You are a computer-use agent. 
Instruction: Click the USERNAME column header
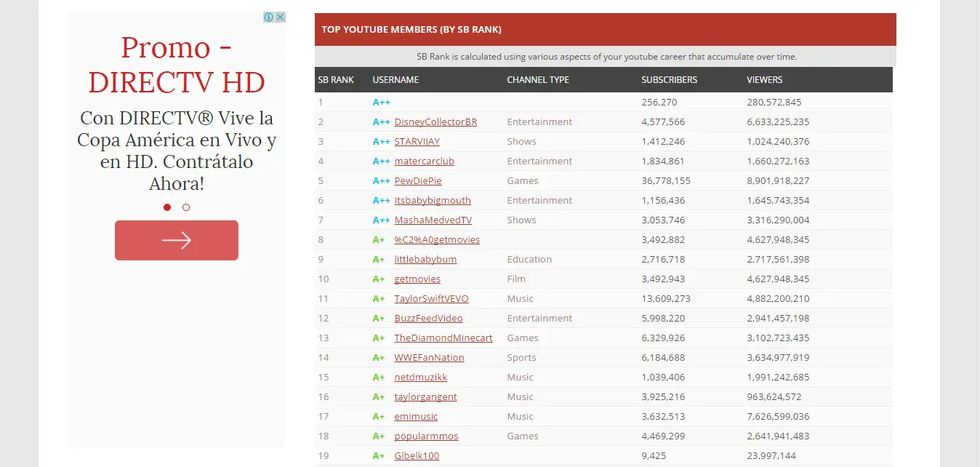(x=395, y=79)
